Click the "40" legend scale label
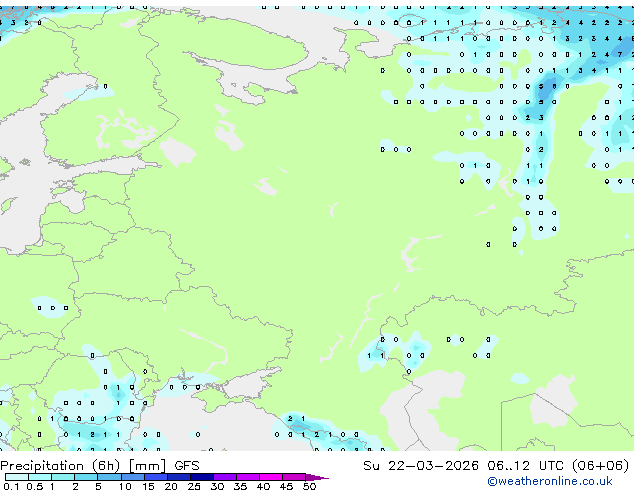This screenshot has height=490, width=634. [263, 486]
